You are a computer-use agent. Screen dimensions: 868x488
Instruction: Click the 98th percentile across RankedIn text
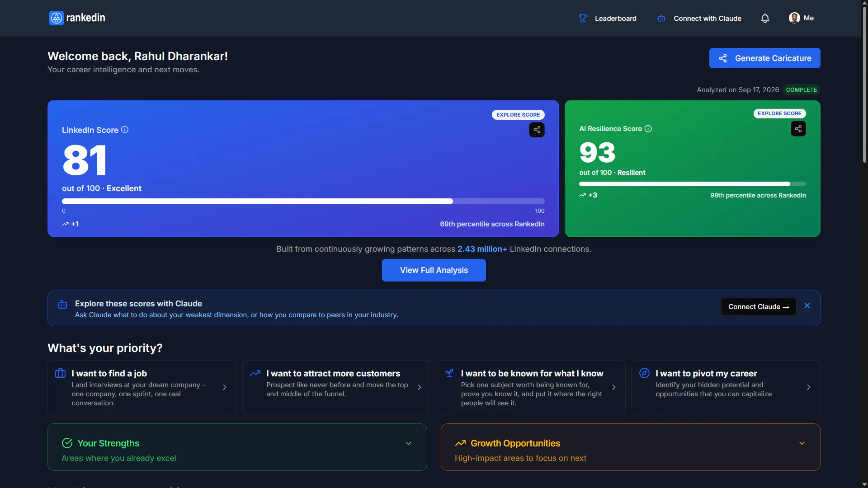click(758, 195)
